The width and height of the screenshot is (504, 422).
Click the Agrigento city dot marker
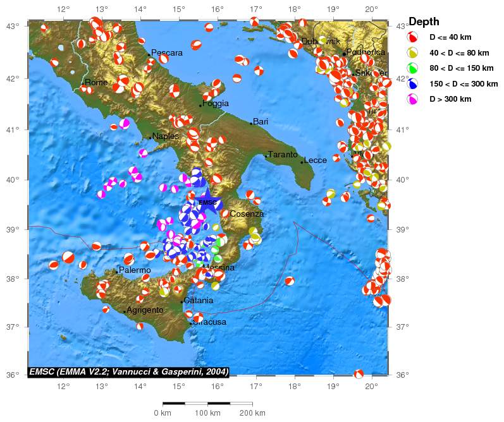(x=125, y=311)
